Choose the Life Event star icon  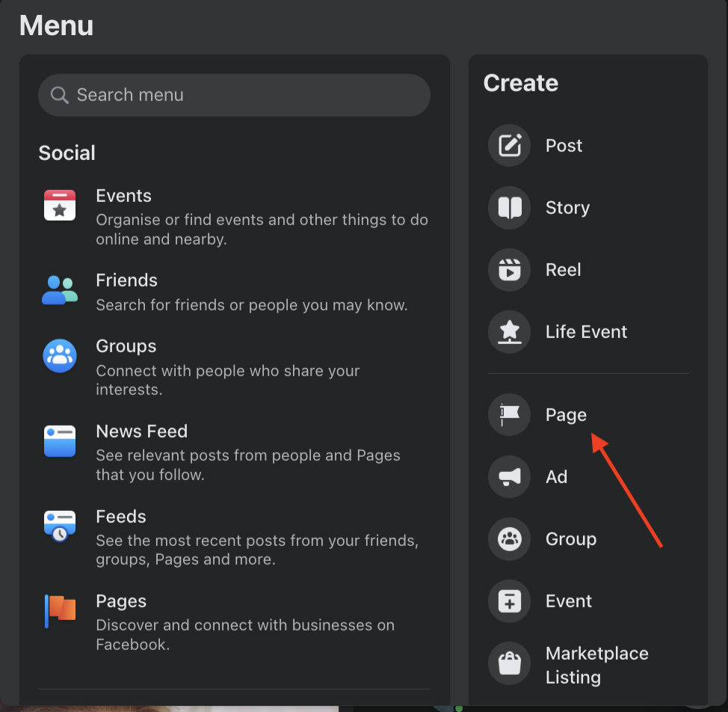point(509,331)
